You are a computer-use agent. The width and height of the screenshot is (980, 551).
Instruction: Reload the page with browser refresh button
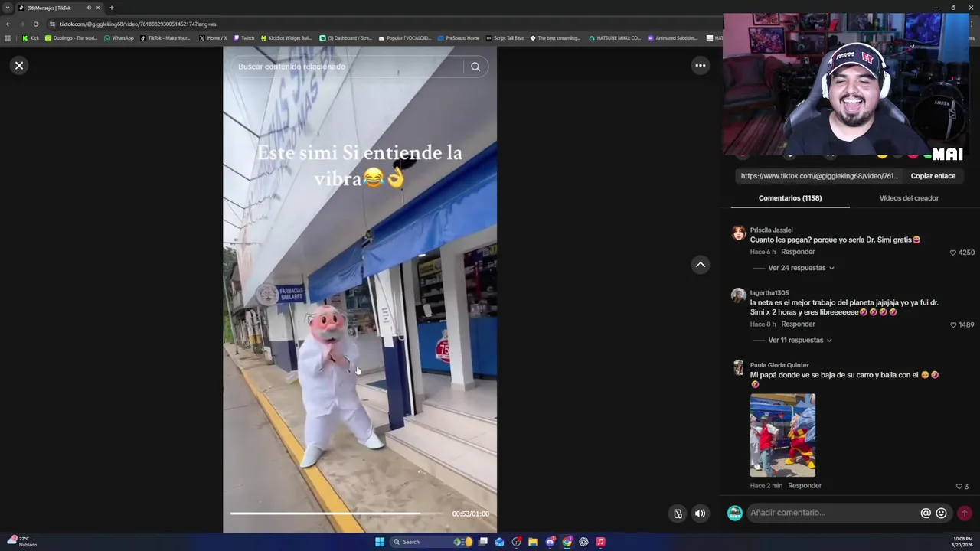[35, 24]
